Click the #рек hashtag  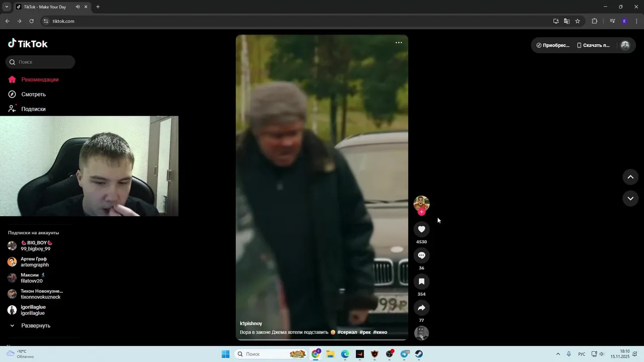(x=365, y=332)
